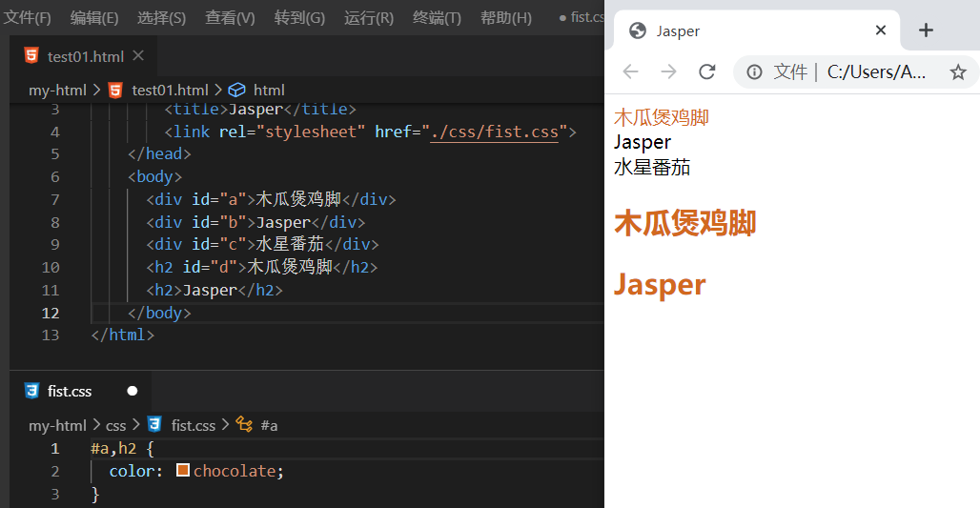Open the 文件(F) menu

(28, 18)
